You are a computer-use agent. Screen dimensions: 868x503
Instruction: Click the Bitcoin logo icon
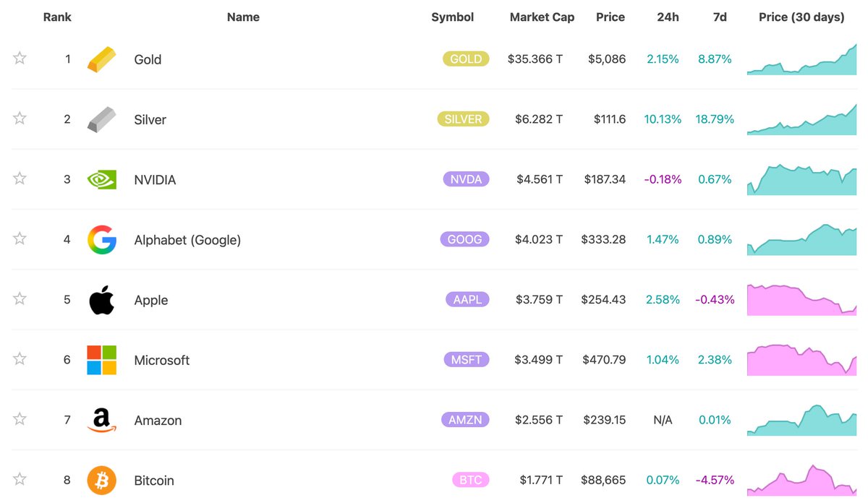click(101, 480)
